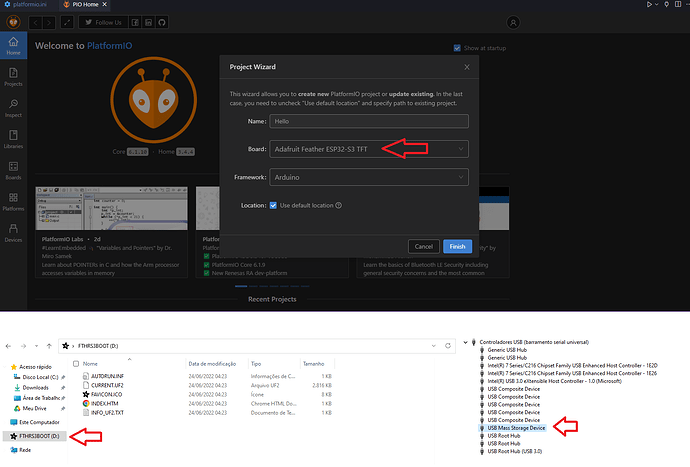Sort by Data de modificação column header

tap(212, 364)
